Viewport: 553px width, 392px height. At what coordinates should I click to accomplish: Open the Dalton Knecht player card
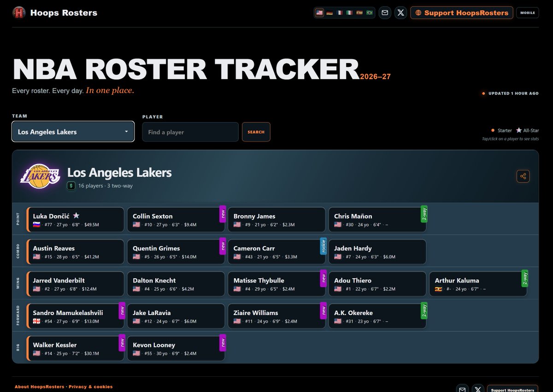coord(176,284)
